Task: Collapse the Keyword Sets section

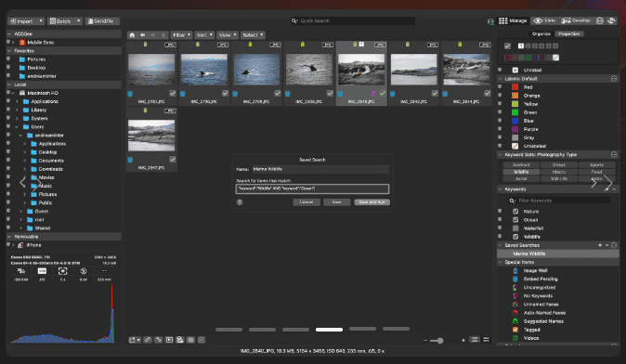Action: tap(501, 155)
